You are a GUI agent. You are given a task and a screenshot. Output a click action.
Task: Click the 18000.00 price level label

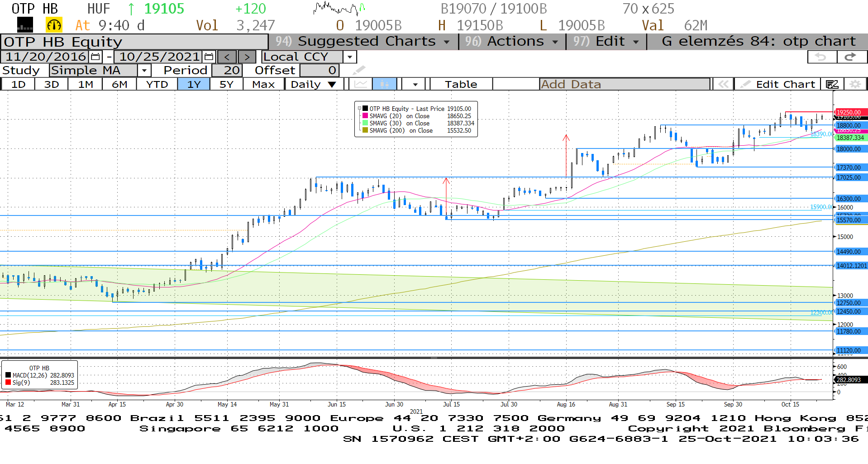[851, 149]
